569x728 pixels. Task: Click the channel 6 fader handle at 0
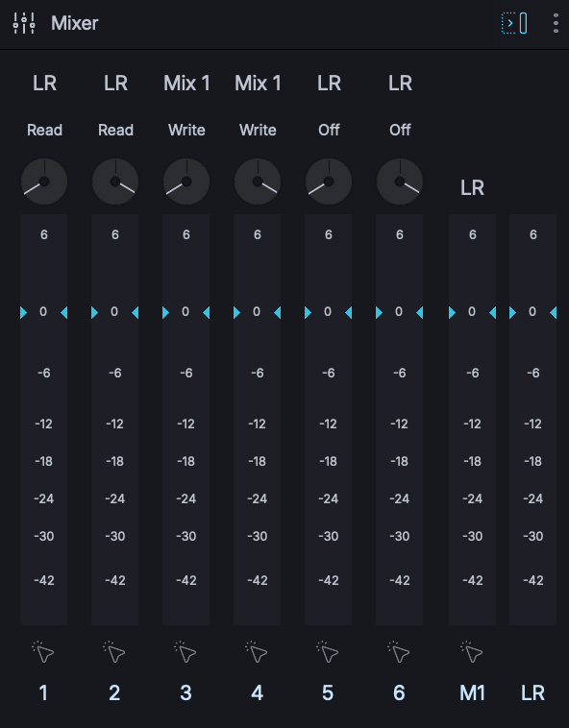399,312
